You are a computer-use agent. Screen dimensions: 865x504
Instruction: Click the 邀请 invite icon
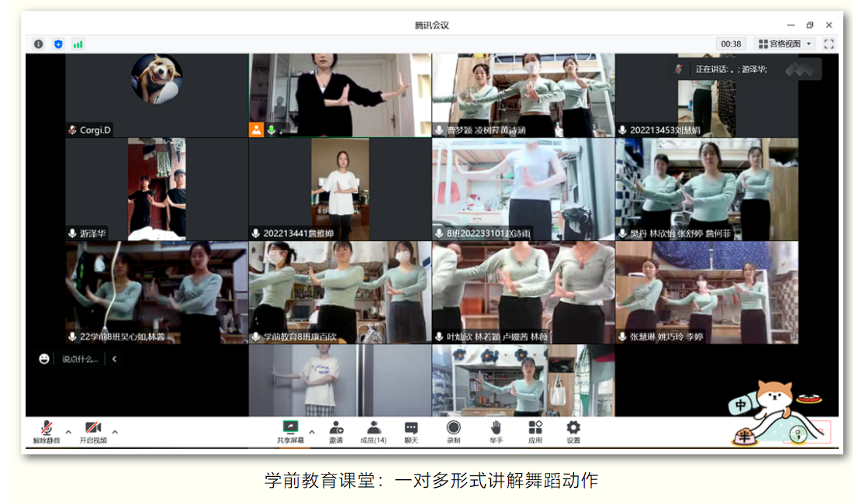(336, 430)
